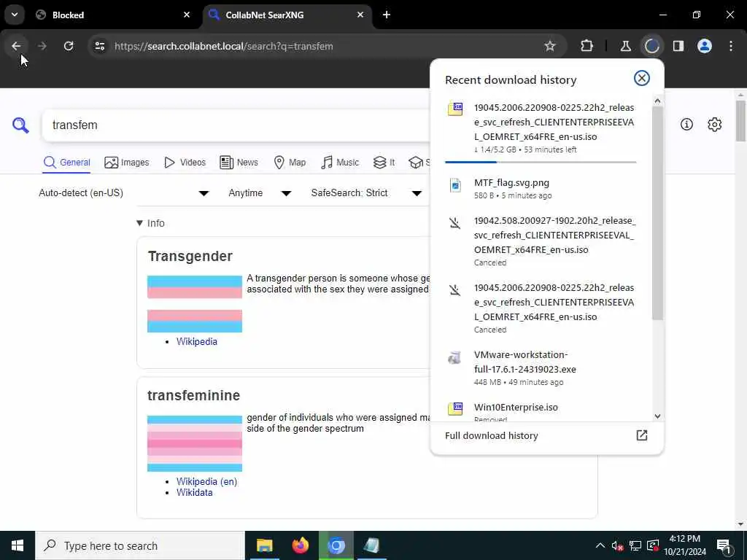This screenshot has width=747, height=560.
Task: Open MTF_flag.svg.png download entry
Action: click(541, 189)
